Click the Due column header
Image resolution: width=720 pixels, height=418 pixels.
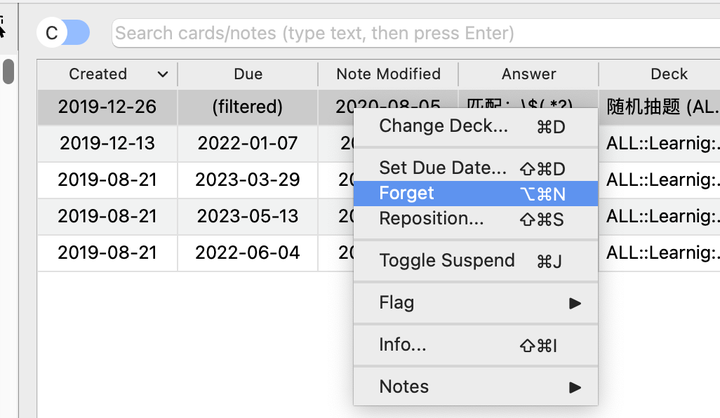pyautogui.click(x=248, y=74)
